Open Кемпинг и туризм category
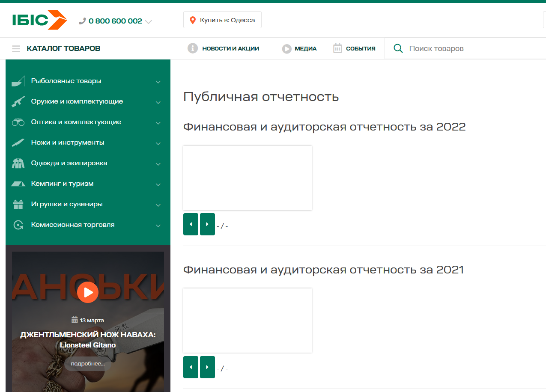 [x=63, y=184]
